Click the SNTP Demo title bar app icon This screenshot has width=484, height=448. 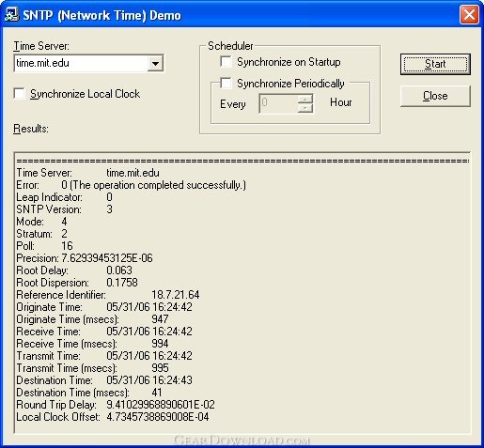click(x=11, y=15)
